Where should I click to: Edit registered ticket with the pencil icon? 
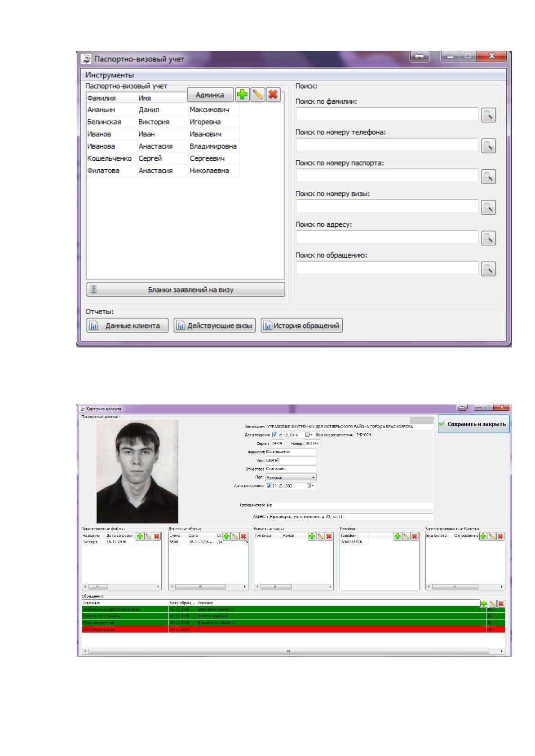[492, 536]
